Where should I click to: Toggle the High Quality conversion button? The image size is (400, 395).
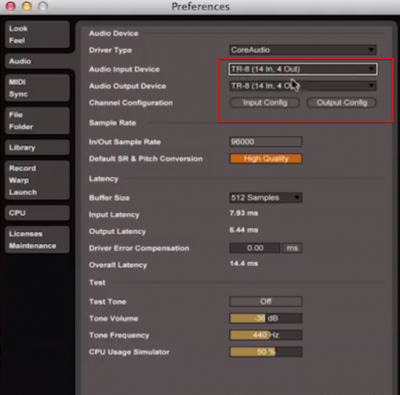click(266, 159)
